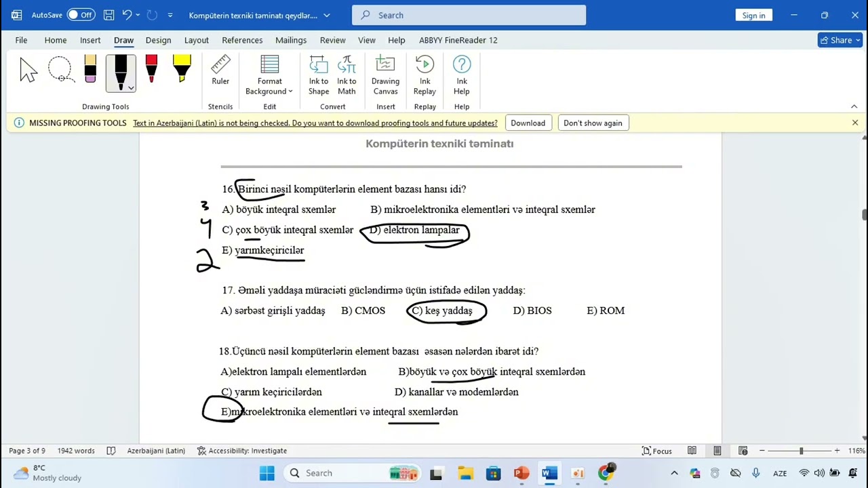Click the zoom in plus button
Viewport: 868px width, 488px height.
click(837, 451)
